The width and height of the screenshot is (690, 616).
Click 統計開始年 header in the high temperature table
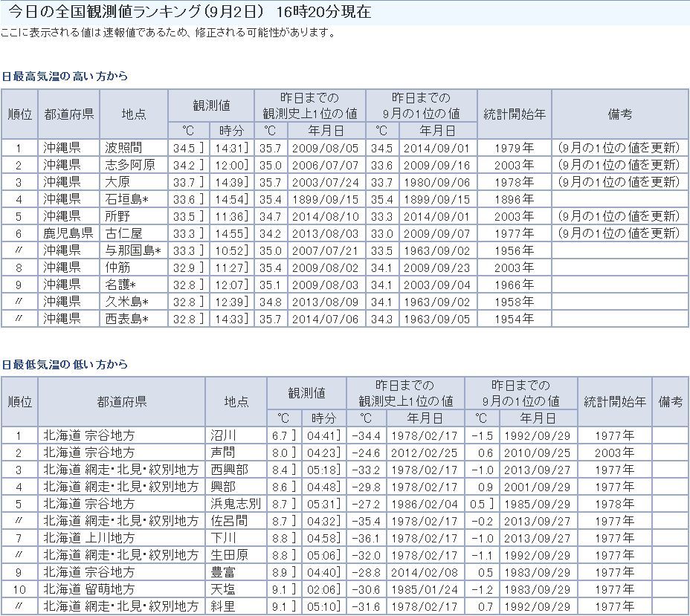(x=514, y=114)
